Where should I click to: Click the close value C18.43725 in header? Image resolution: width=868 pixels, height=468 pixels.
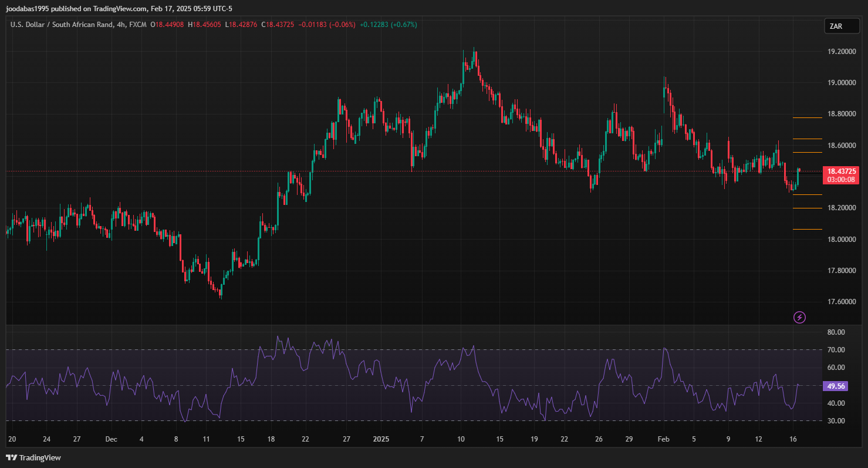coord(278,25)
